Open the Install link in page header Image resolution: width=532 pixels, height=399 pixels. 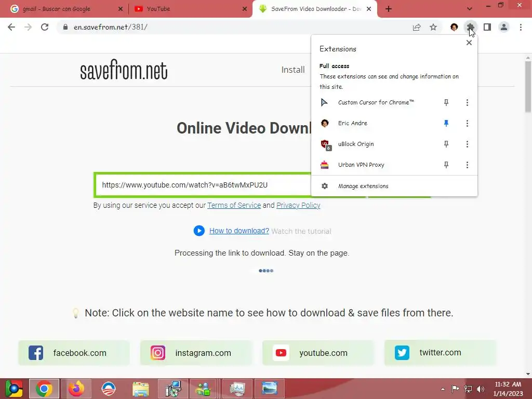click(293, 70)
